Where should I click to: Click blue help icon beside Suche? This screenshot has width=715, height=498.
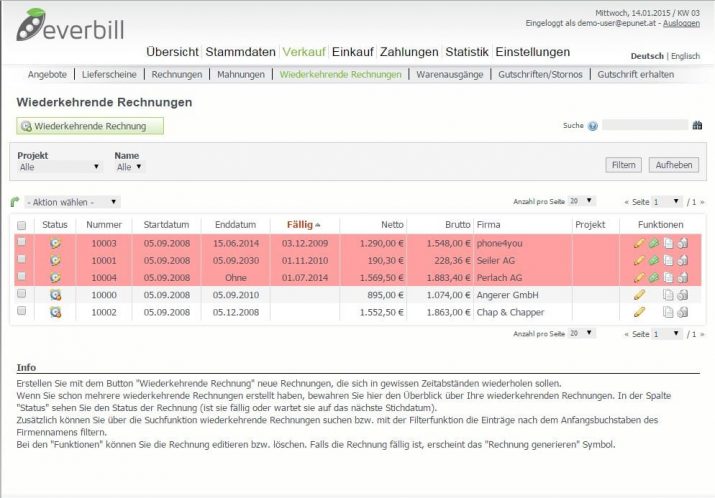[x=593, y=126]
